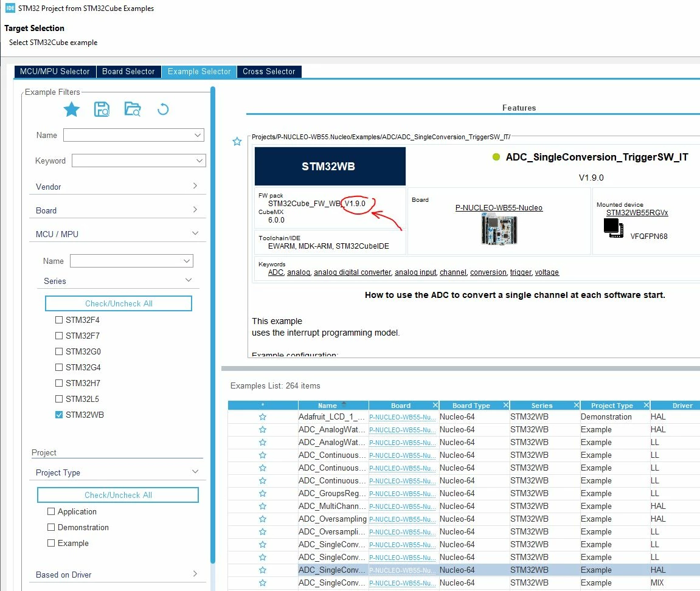Tick the STM32G4 series checkbox
The width and height of the screenshot is (700, 591).
click(x=59, y=367)
